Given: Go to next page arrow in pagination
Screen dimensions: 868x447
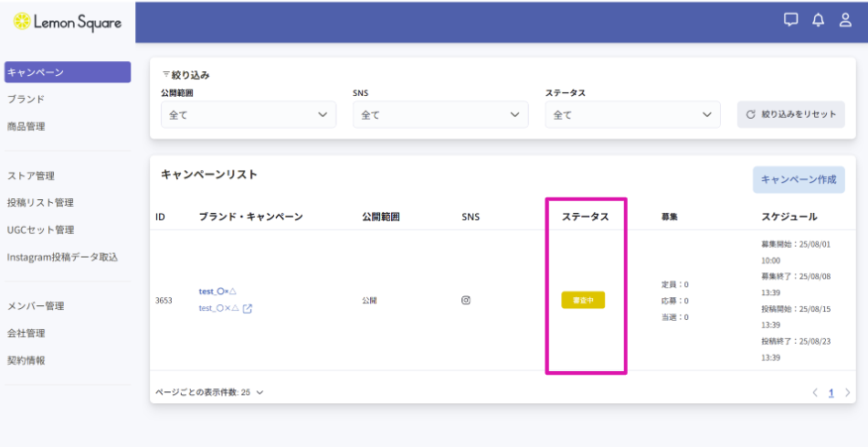Looking at the screenshot, I should pos(848,392).
